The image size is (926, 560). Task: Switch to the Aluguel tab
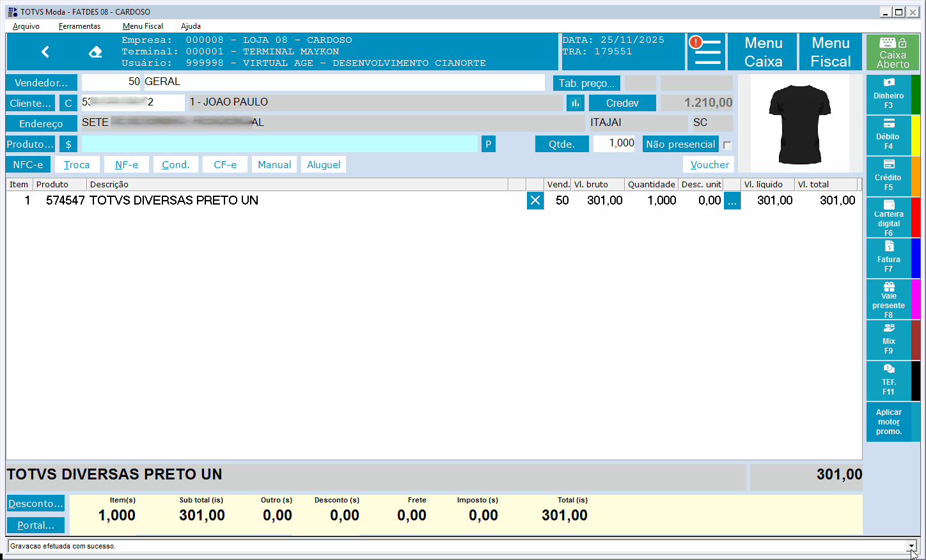pyautogui.click(x=324, y=164)
